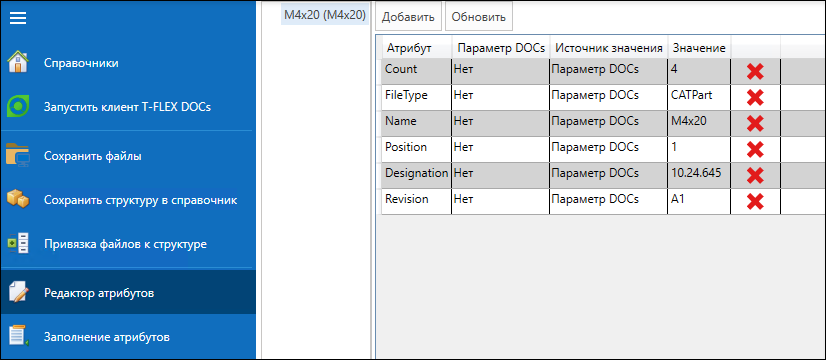Delete the FileType attribute row
The height and width of the screenshot is (360, 826).
coord(755,97)
